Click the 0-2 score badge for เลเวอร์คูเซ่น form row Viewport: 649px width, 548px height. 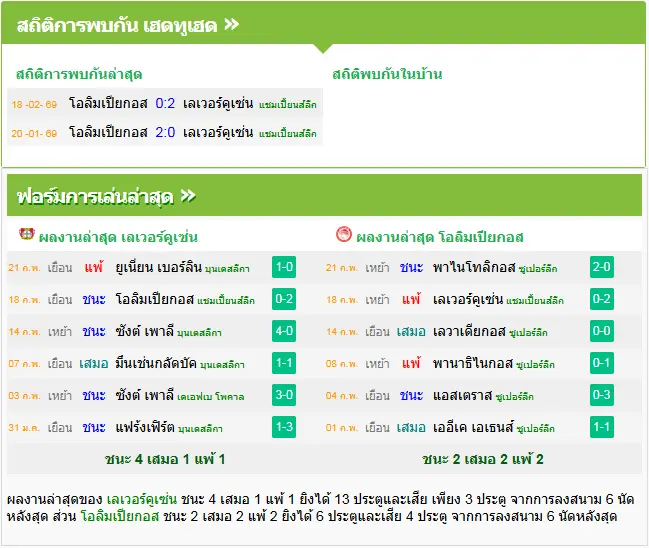(x=602, y=299)
